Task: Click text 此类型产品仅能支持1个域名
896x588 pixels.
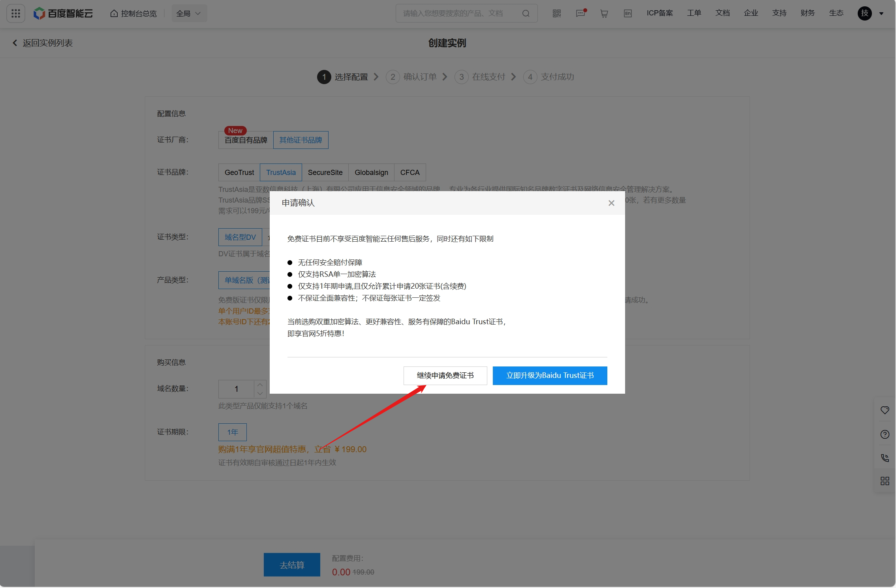Action: 263,406
